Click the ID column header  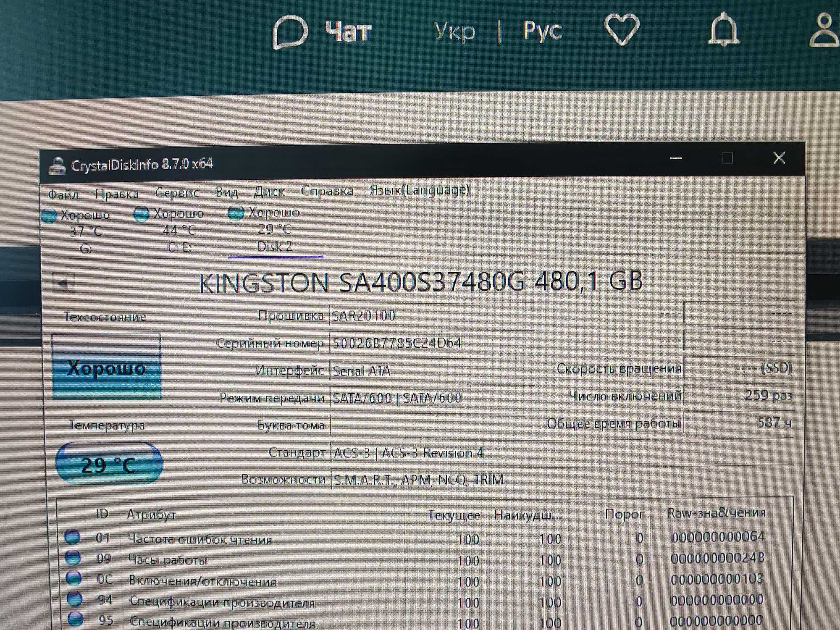pos(102,514)
